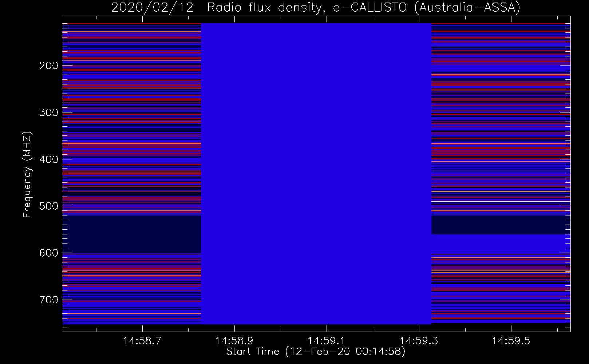Click the 300 frequency tick label

tap(49, 112)
